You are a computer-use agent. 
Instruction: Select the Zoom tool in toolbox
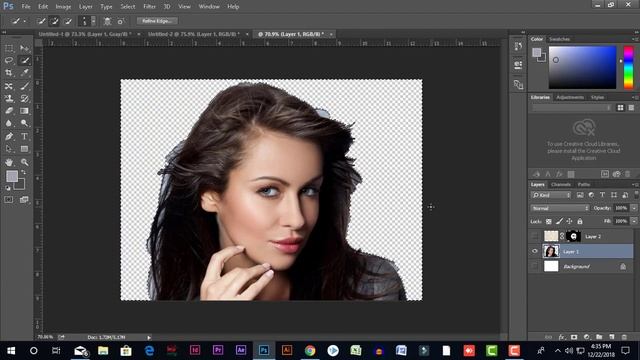tap(24, 162)
